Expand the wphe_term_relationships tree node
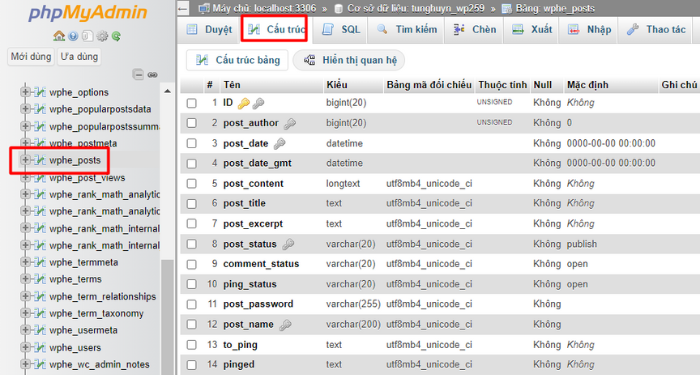This screenshot has width=700, height=375. (25, 296)
